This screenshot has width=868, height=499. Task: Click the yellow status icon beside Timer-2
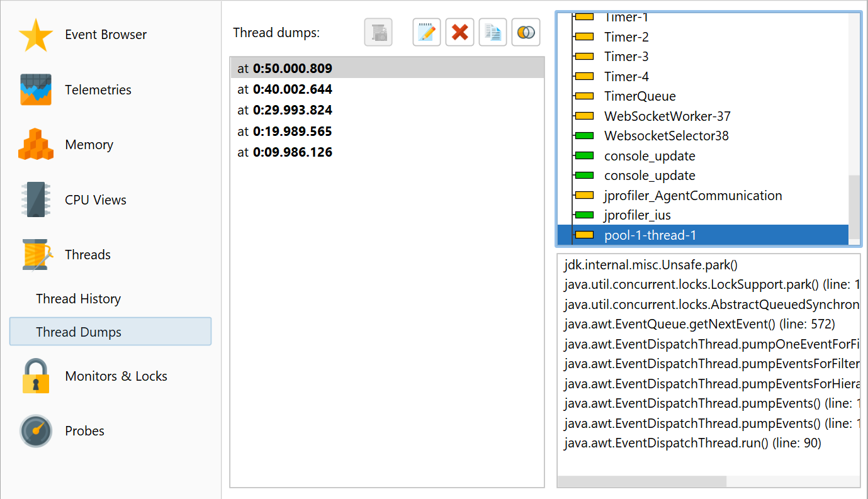click(x=585, y=37)
